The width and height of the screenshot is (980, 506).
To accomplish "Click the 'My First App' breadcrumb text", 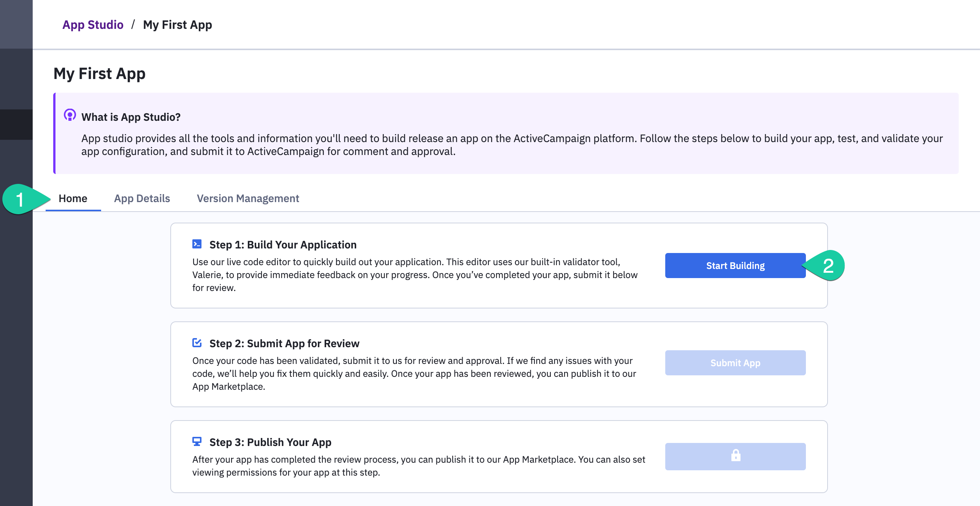I will click(x=177, y=25).
